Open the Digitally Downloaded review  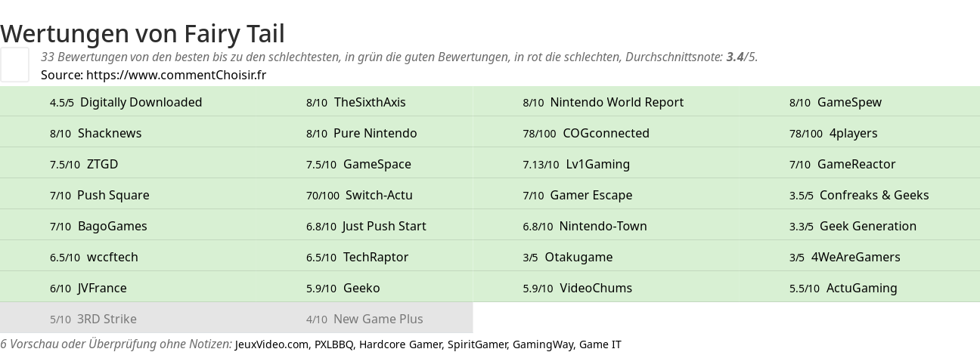[x=141, y=102]
